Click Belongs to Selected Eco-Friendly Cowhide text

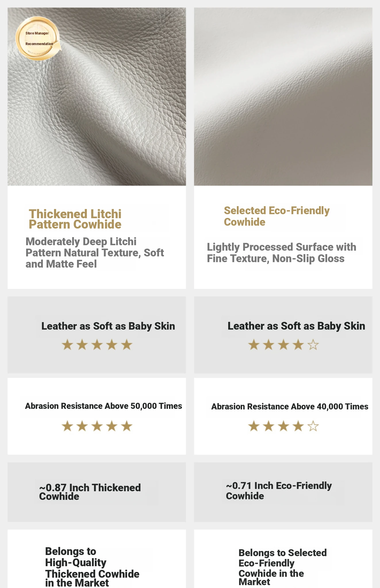(x=282, y=567)
